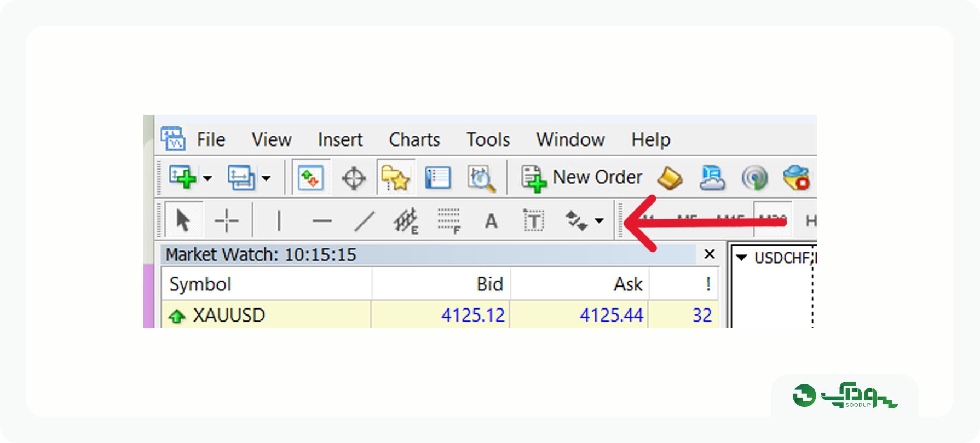This screenshot has width=980, height=443.
Task: Toggle the Strategy Tester button
Action: tap(481, 178)
